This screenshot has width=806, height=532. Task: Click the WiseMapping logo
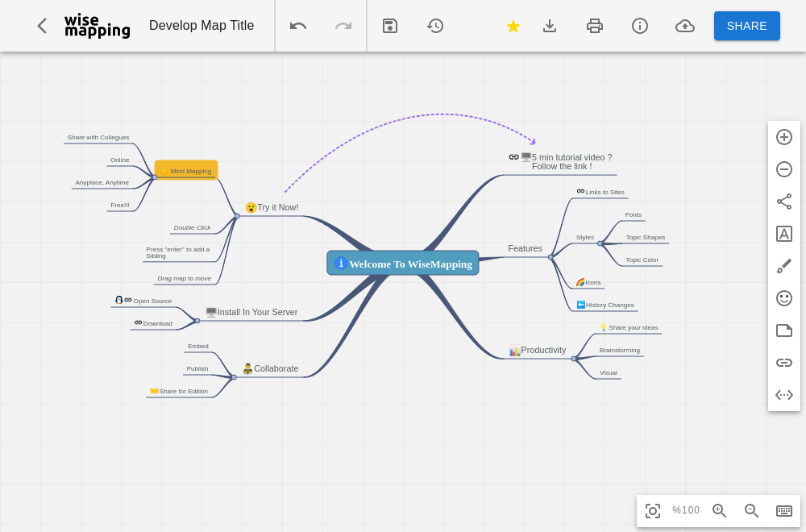click(98, 26)
